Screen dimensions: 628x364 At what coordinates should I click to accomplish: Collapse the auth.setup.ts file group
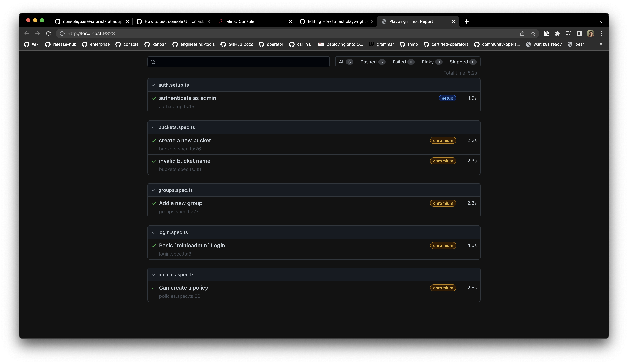pyautogui.click(x=153, y=85)
